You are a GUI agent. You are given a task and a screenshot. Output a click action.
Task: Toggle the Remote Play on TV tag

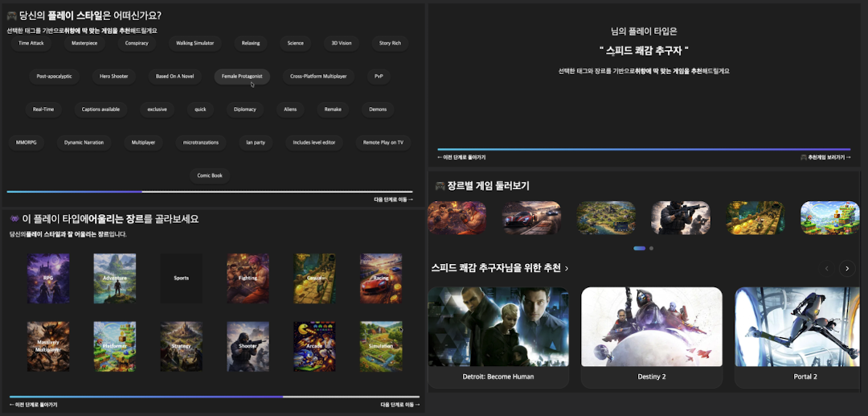383,143
